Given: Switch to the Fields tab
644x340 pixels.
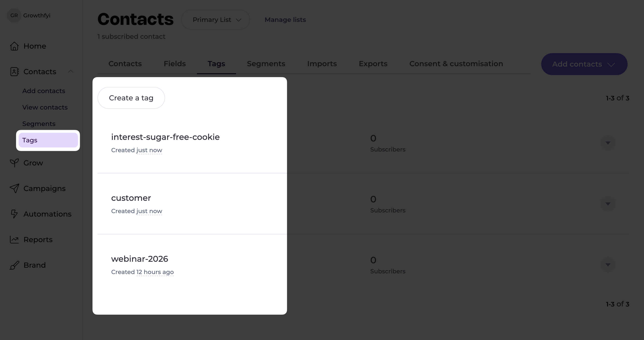Looking at the screenshot, I should pos(175,64).
